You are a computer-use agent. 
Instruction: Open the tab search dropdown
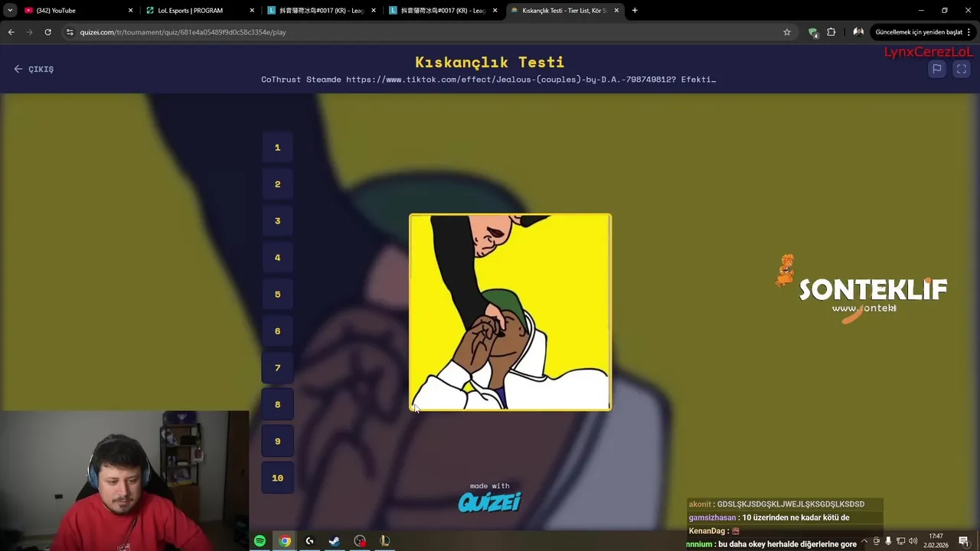coord(9,11)
